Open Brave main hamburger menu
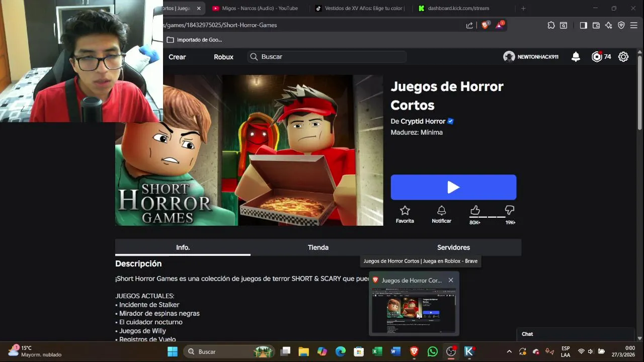This screenshot has width=644, height=362. point(633,25)
